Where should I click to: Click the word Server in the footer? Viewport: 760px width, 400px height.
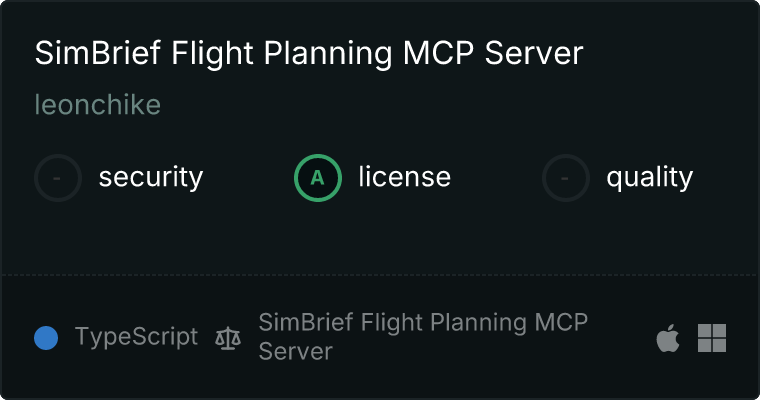coord(295,352)
